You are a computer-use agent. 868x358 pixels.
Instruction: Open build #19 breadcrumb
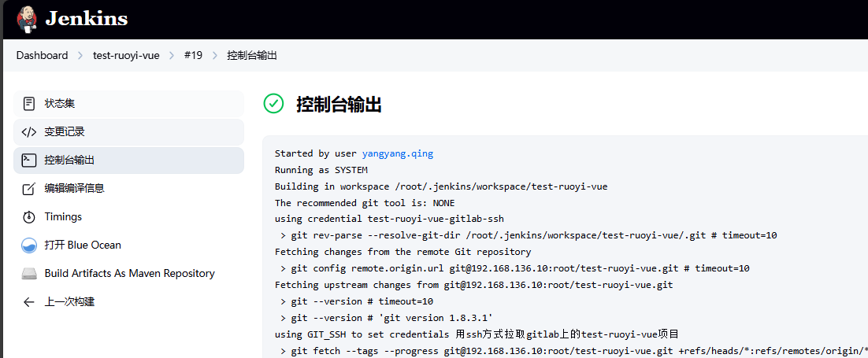coord(193,55)
